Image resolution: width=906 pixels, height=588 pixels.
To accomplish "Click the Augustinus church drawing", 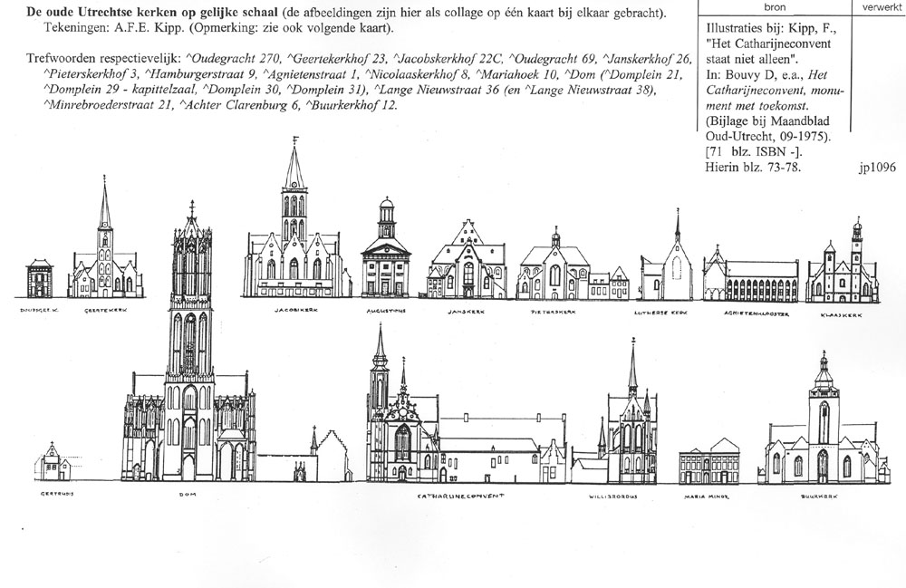I will point(385,258).
